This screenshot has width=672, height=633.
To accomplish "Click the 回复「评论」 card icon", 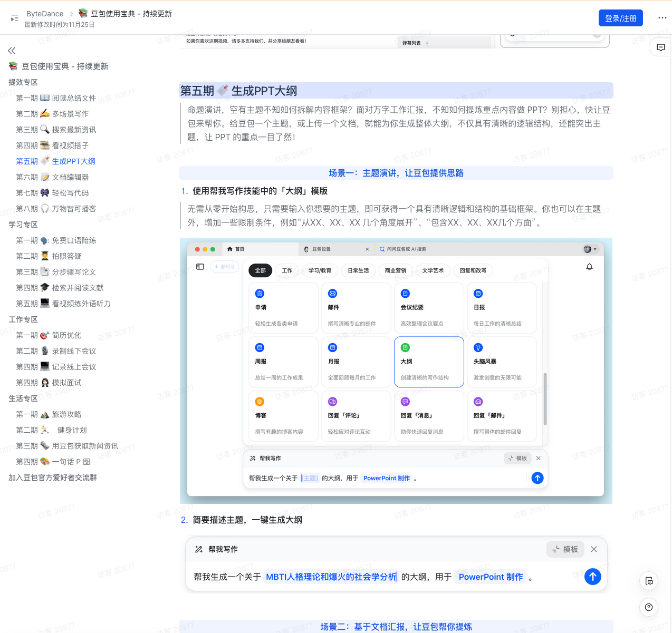I will (x=332, y=402).
